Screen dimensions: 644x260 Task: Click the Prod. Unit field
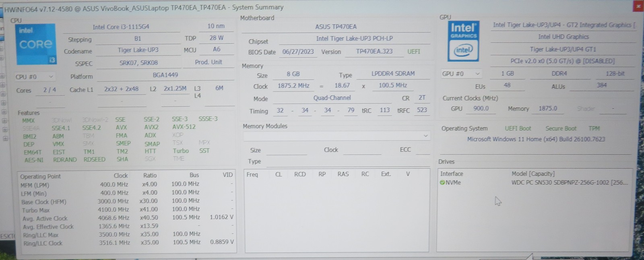[x=208, y=62]
